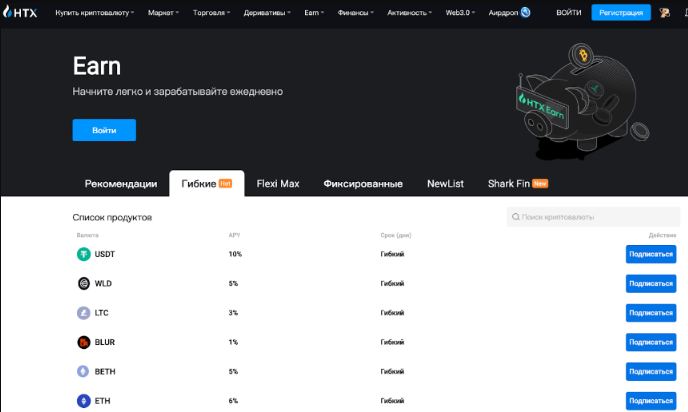The height and width of the screenshot is (412, 688).
Task: Click the HTX Earn piggy bank illustration
Action: tap(582, 101)
